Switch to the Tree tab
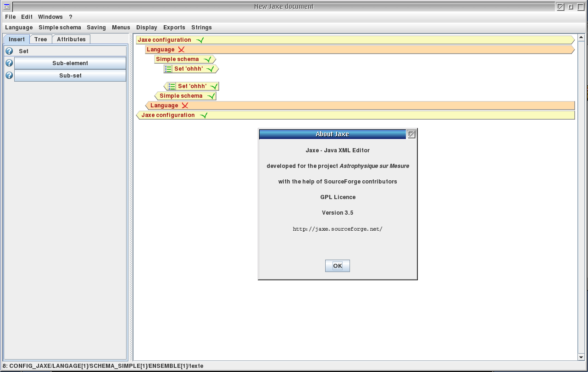Image resolution: width=588 pixels, height=372 pixels. (41, 39)
